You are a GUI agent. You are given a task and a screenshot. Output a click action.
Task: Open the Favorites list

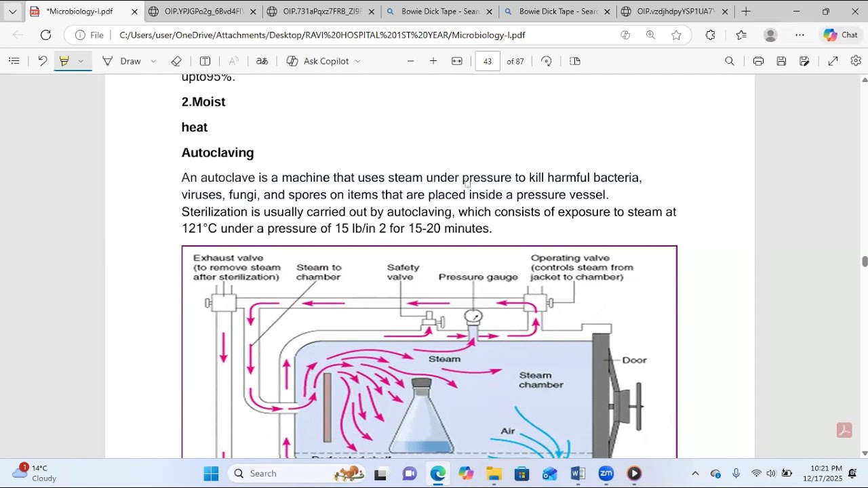[741, 35]
